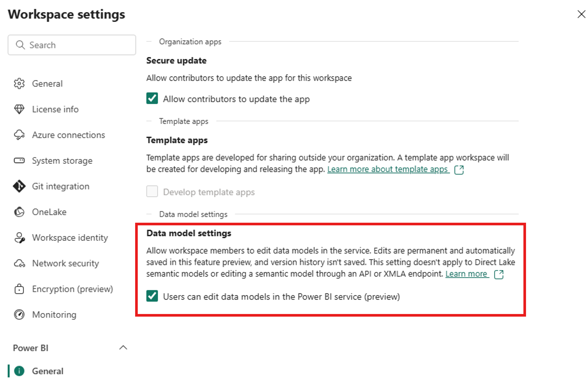Click the Monitoring gauge icon
The height and width of the screenshot is (387, 588).
click(19, 315)
